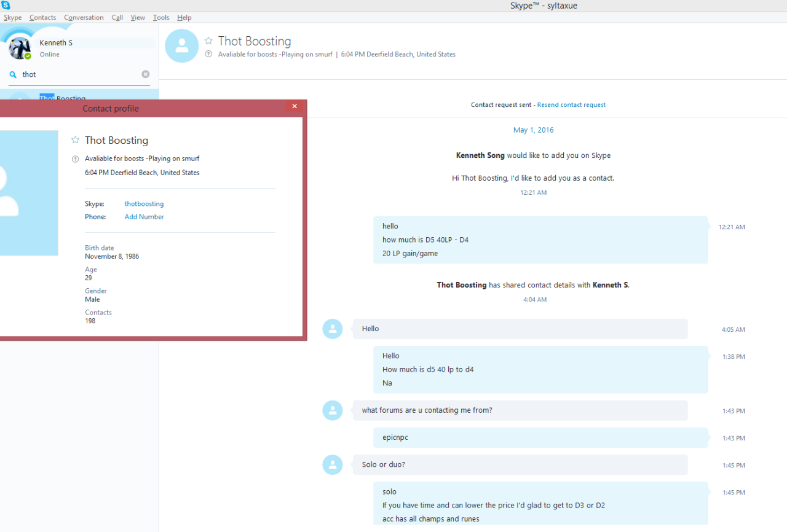Click the 4:05 AM timestamp
Viewport: 787px width, 532px height.
(733, 330)
